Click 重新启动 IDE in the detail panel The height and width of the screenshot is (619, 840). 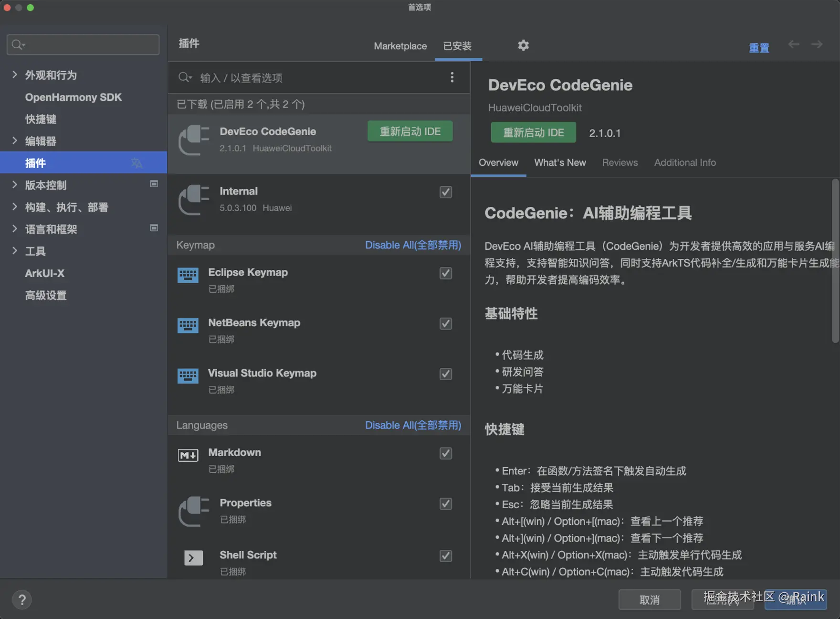(534, 132)
